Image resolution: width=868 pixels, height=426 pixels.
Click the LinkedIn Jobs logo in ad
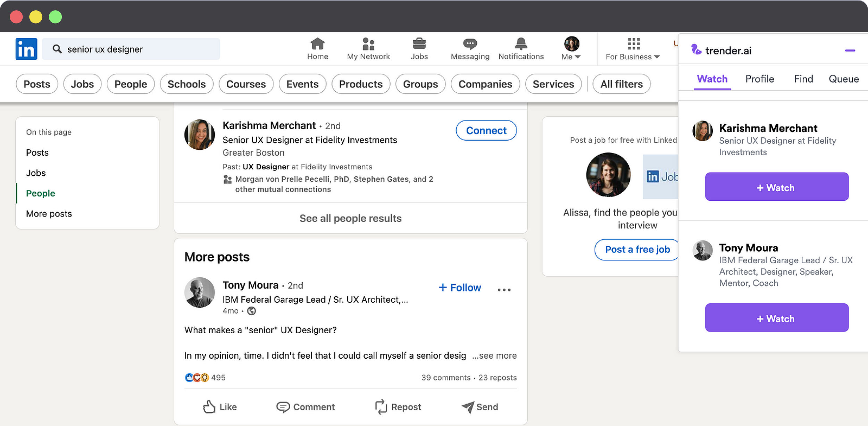pyautogui.click(x=660, y=177)
